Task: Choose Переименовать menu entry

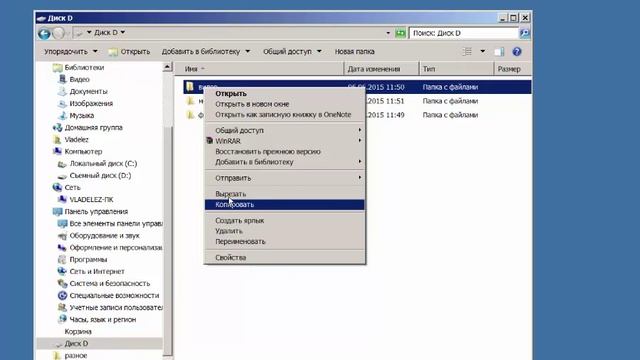Action: coord(284,242)
